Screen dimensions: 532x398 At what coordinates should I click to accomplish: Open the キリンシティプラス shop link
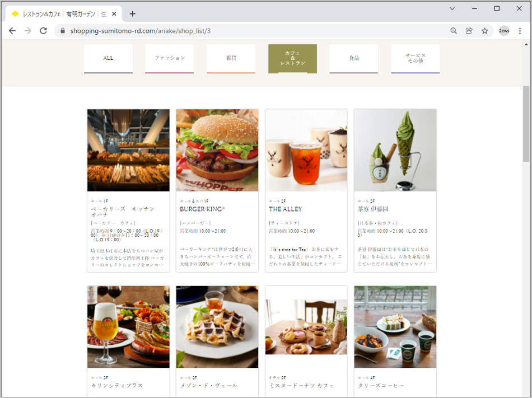point(116,386)
